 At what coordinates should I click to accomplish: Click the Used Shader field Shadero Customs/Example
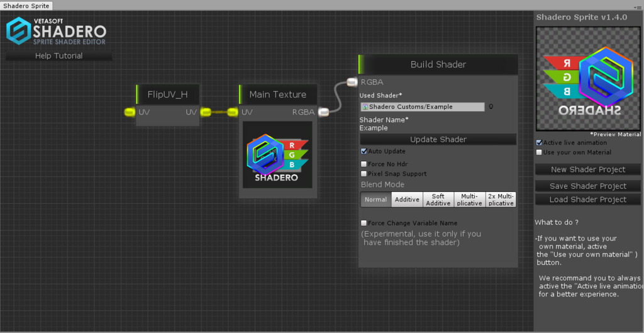click(x=423, y=107)
